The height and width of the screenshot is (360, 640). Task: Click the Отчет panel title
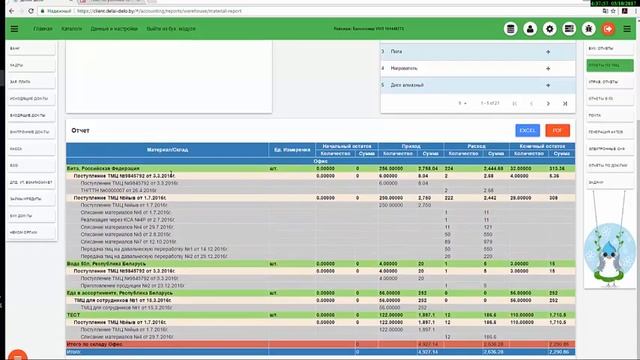[x=80, y=131]
